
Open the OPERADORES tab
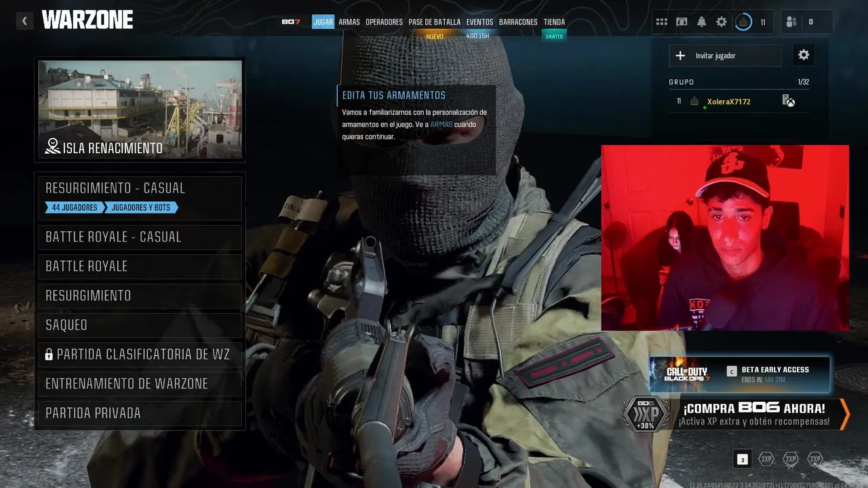[x=384, y=22]
